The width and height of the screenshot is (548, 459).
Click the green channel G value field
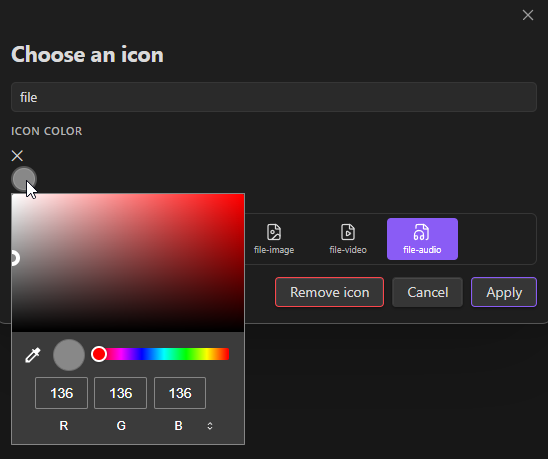coord(121,393)
